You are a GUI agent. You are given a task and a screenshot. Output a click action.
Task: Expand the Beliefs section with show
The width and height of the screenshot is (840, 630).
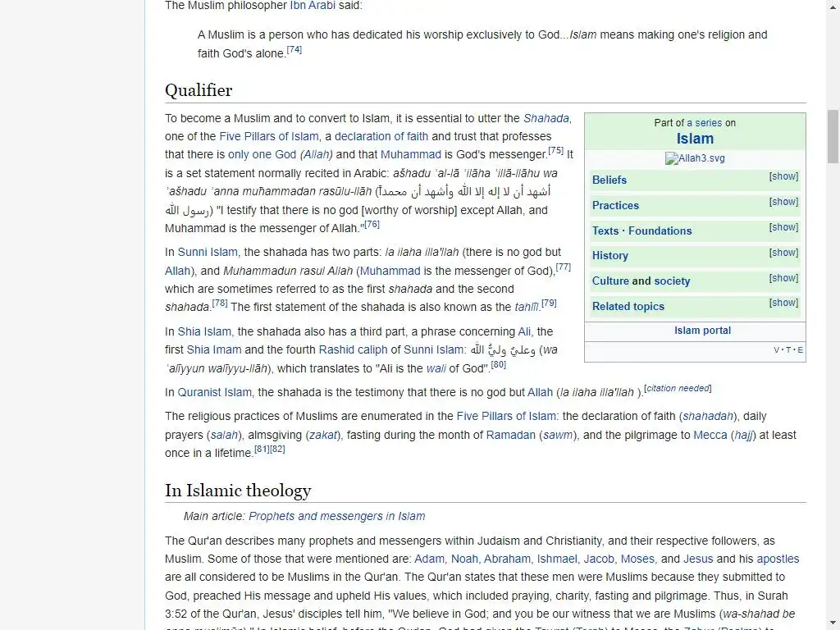click(x=783, y=176)
